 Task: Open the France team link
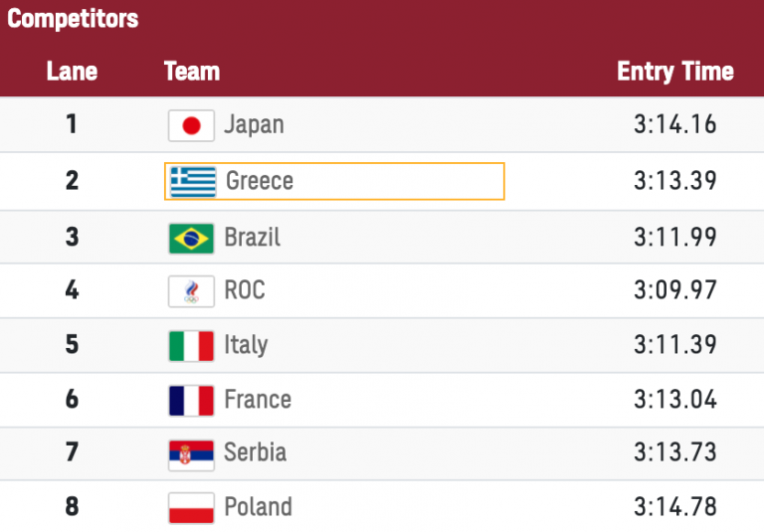258,401
